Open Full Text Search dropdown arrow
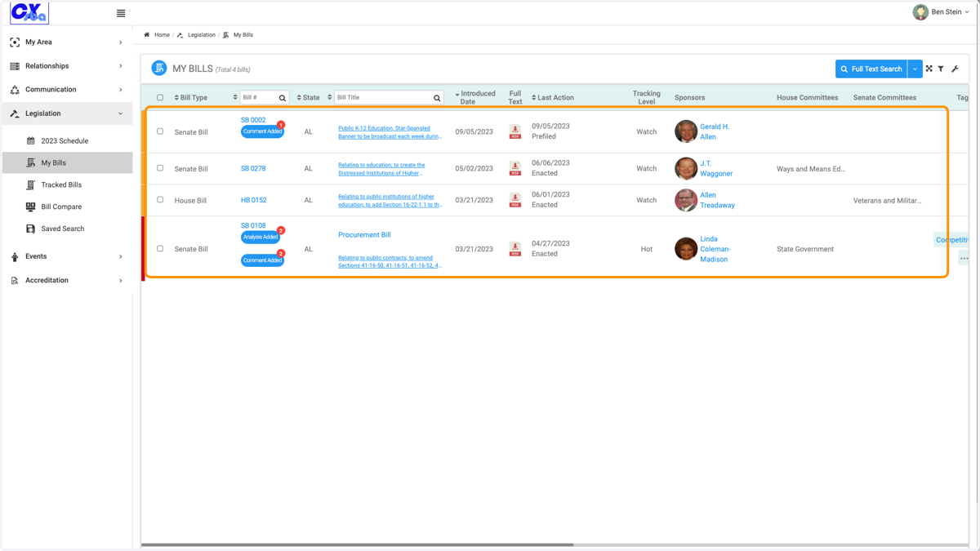Viewport: 980px width, 551px height. [x=915, y=69]
